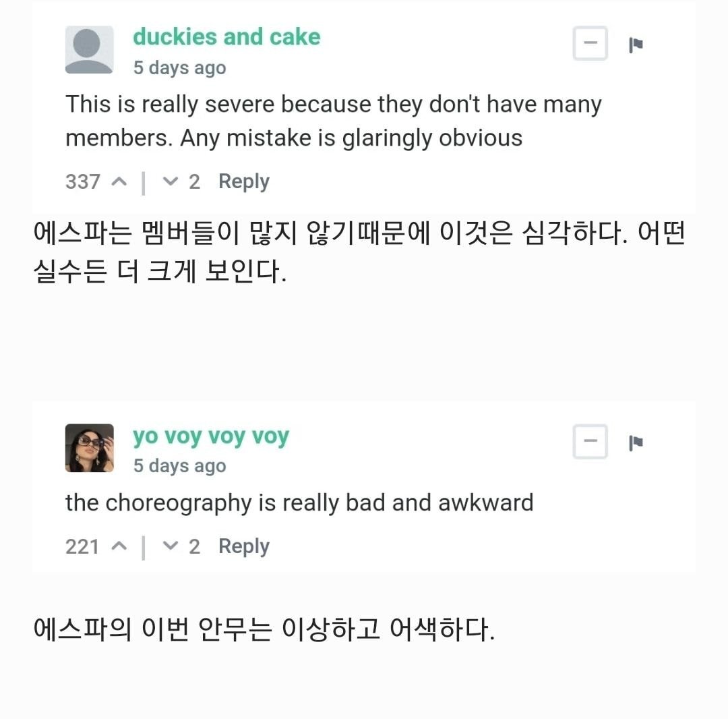
Task: Click the first comment's text about mistakes
Action: (334, 121)
